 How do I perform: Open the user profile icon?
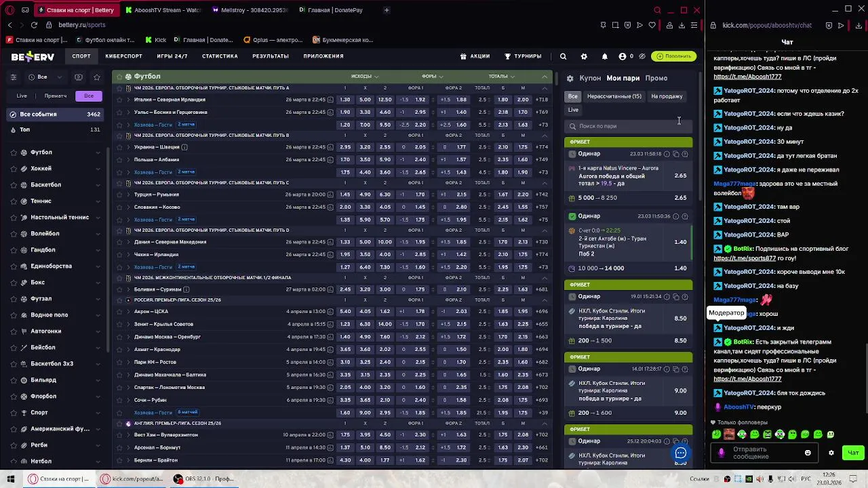tap(623, 56)
